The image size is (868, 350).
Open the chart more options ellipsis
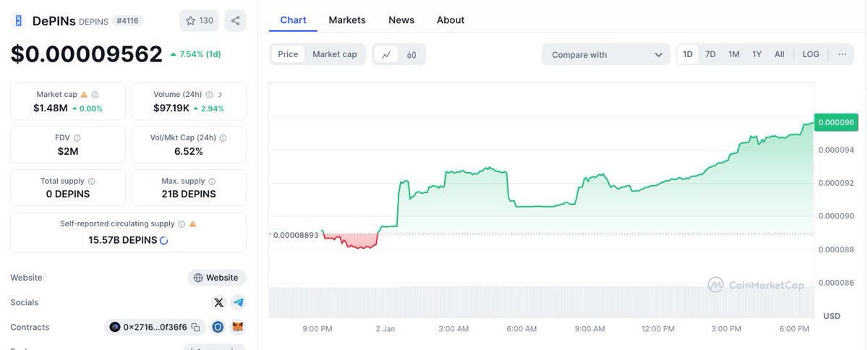[x=842, y=54]
